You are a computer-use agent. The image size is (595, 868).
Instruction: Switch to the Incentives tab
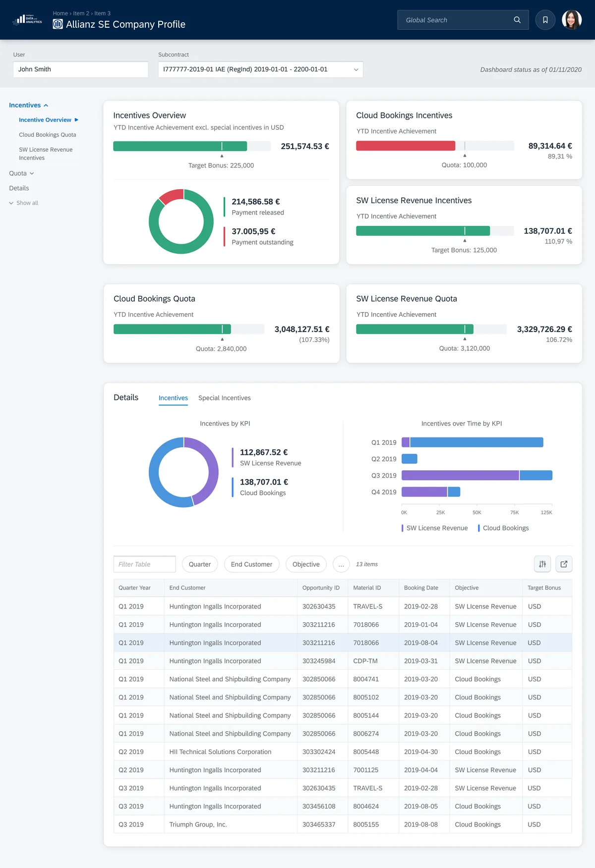click(173, 398)
